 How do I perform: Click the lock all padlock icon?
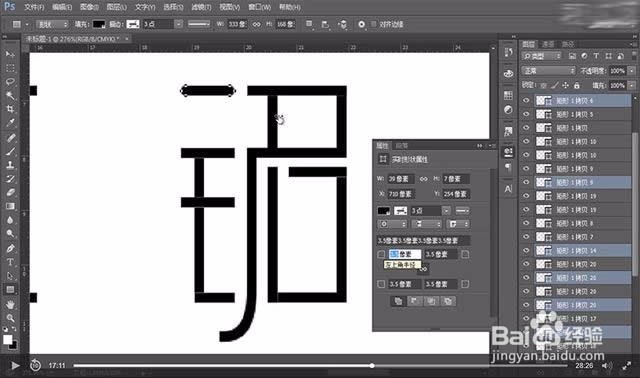coord(577,85)
